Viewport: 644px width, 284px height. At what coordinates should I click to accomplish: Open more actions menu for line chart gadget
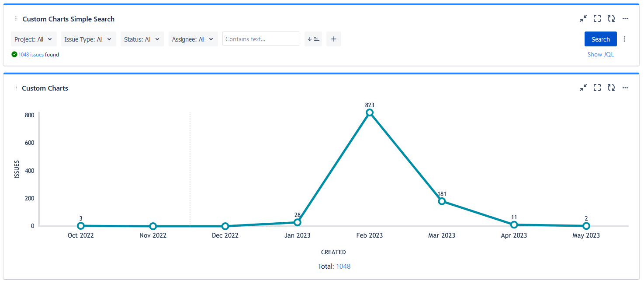[625, 88]
